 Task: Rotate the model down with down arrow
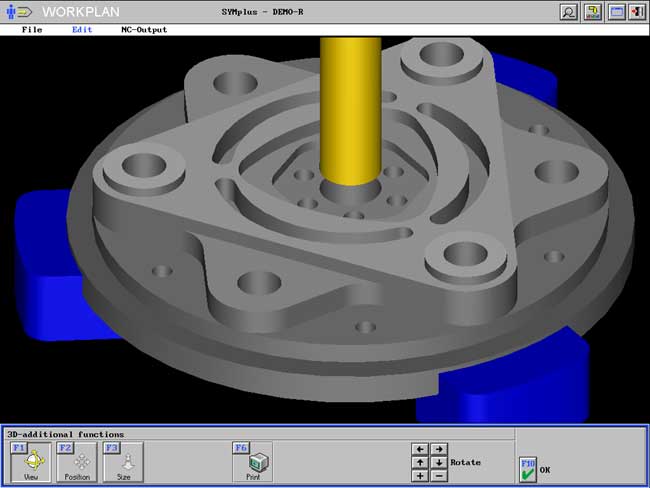pyautogui.click(x=438, y=463)
